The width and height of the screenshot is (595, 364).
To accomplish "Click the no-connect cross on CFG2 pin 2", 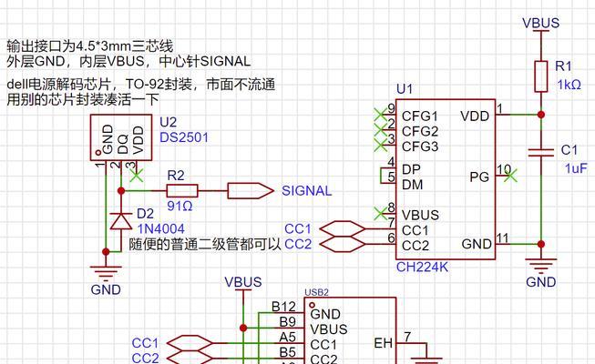I will coord(380,129).
